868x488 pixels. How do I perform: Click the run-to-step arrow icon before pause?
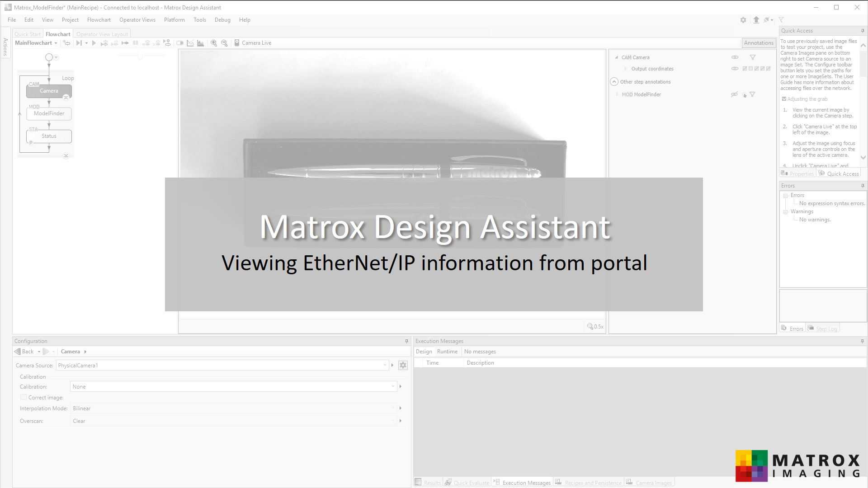[x=125, y=43]
